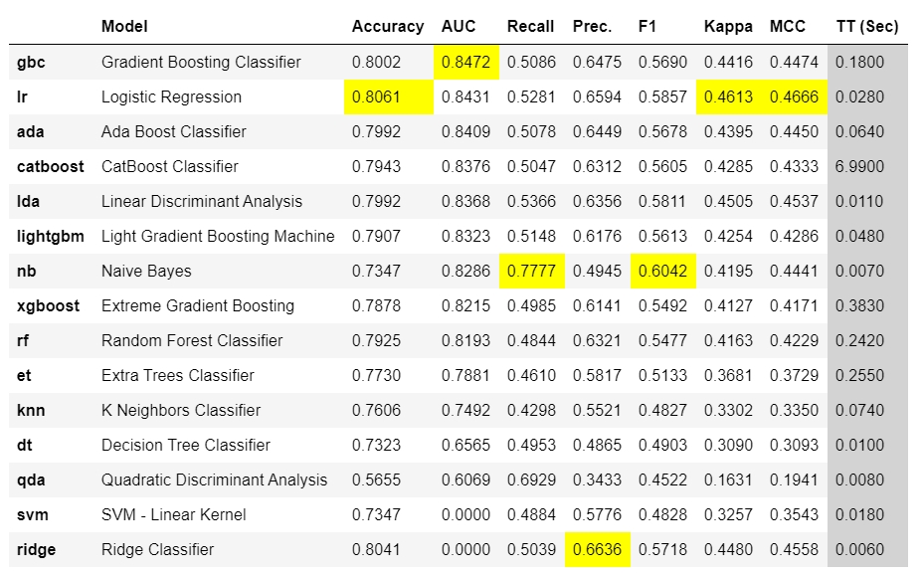Click the highlighted AUC value 0.8472
The width and height of the screenshot is (924, 575).
click(x=465, y=62)
